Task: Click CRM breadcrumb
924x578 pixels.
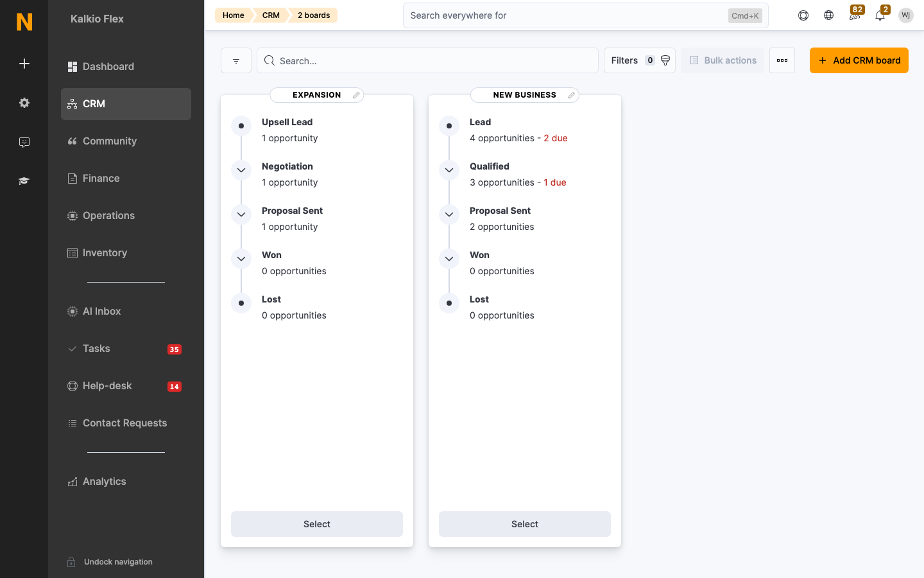Action: [x=271, y=15]
